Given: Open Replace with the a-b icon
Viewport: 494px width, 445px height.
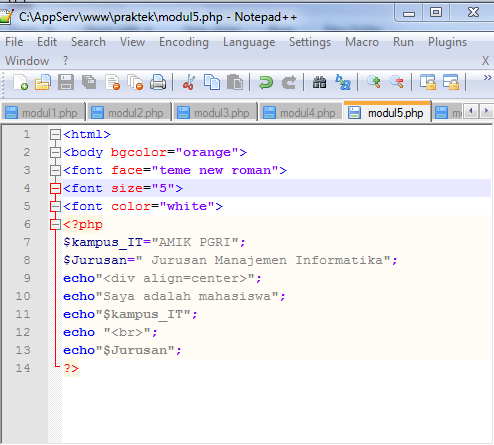Looking at the screenshot, I should pyautogui.click(x=343, y=82).
